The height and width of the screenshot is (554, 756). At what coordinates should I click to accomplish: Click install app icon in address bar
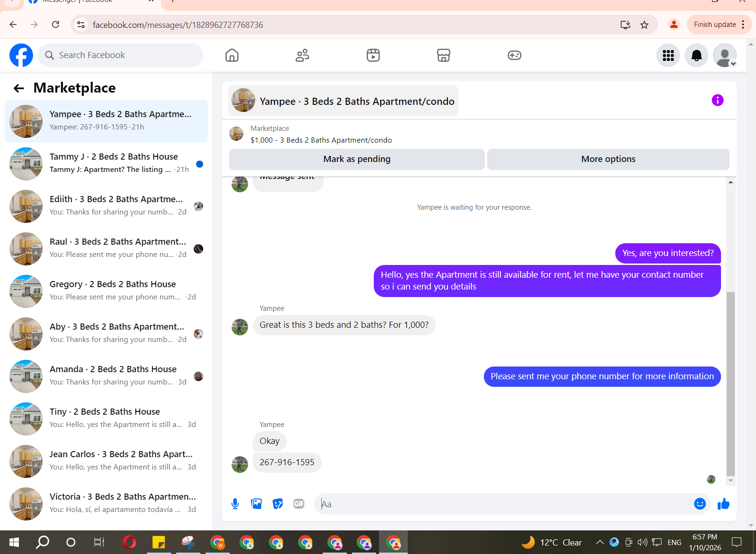coord(625,25)
